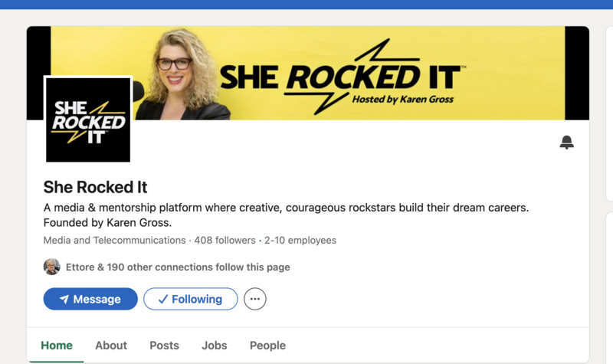
Task: Click the She Rocked It page title
Action: coord(95,187)
